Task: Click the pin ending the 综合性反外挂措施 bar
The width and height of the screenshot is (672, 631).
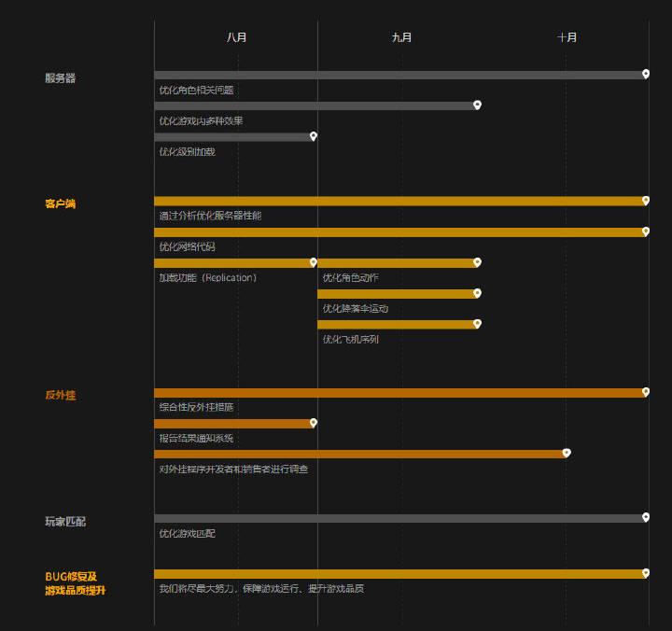Action: tap(646, 392)
